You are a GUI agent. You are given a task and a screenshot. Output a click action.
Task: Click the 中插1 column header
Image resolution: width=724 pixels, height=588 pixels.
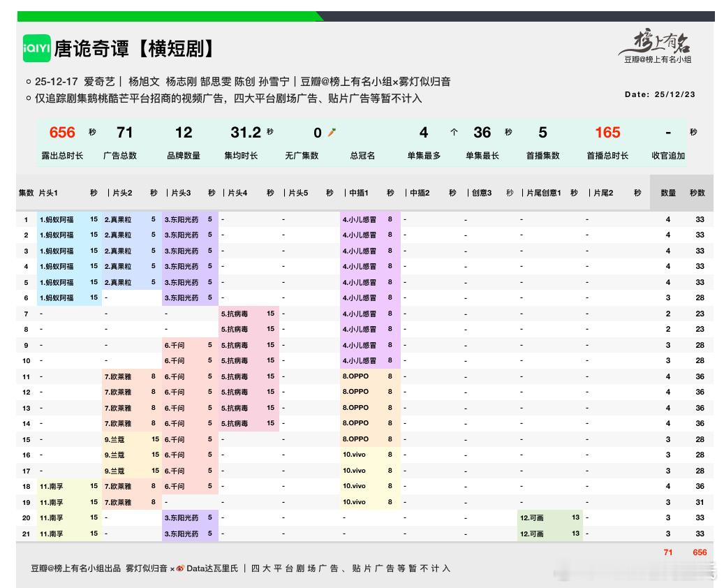pyautogui.click(x=359, y=193)
